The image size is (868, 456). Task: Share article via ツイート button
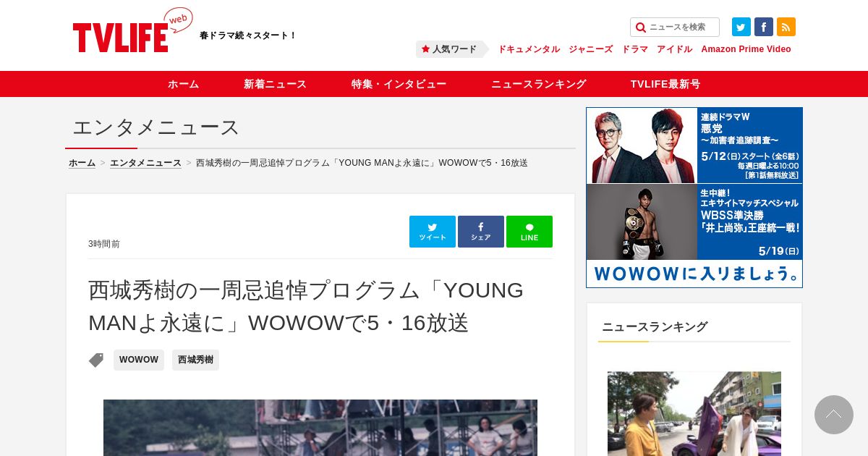(x=433, y=232)
